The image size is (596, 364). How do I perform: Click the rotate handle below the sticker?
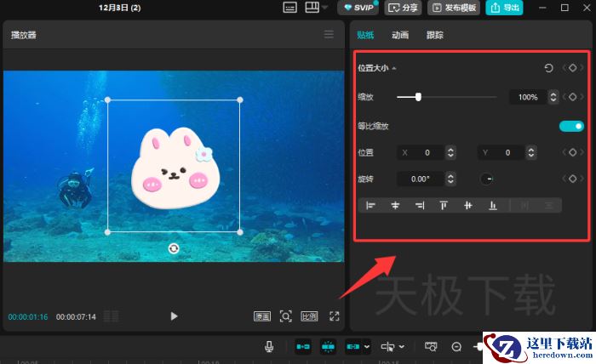(x=174, y=248)
